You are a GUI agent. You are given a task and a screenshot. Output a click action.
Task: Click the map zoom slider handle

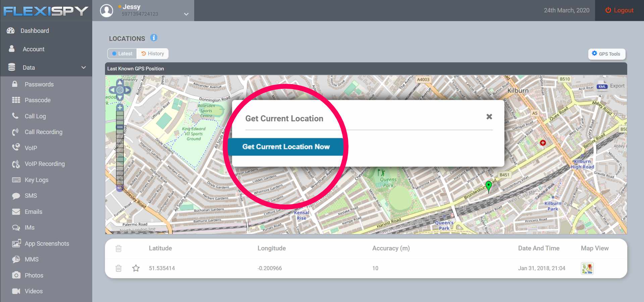coord(120,127)
